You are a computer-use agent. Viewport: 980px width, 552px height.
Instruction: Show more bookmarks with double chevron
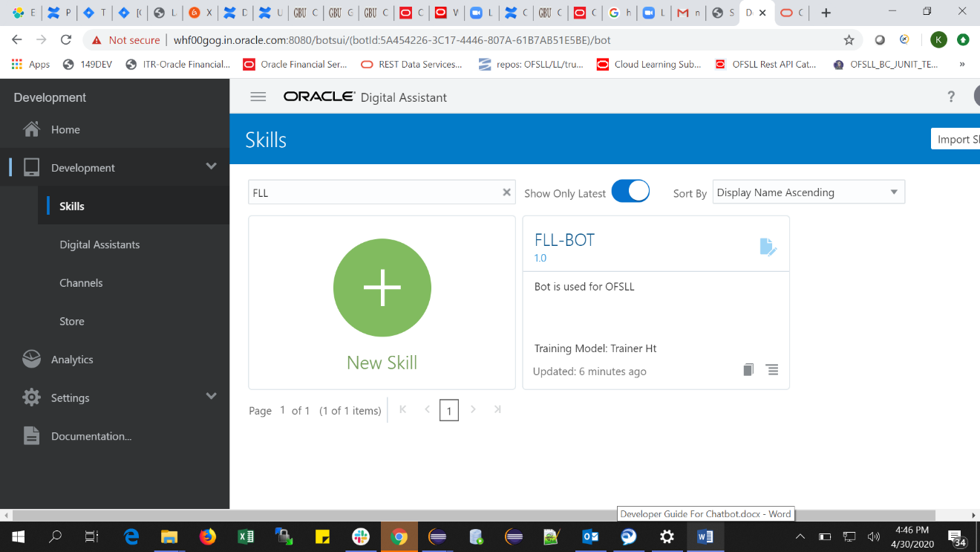962,64
